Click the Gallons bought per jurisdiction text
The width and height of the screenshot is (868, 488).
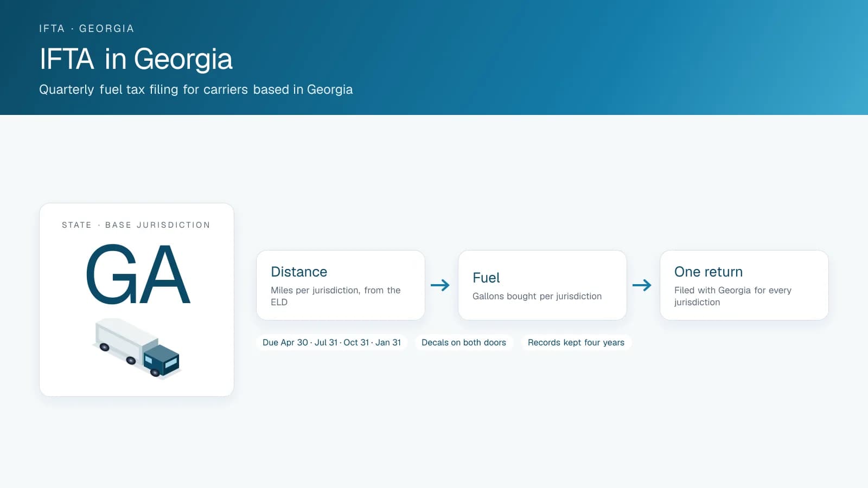pos(537,296)
